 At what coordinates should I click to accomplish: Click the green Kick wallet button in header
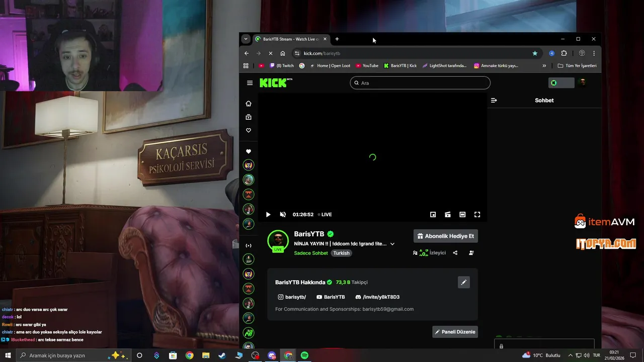(561, 83)
